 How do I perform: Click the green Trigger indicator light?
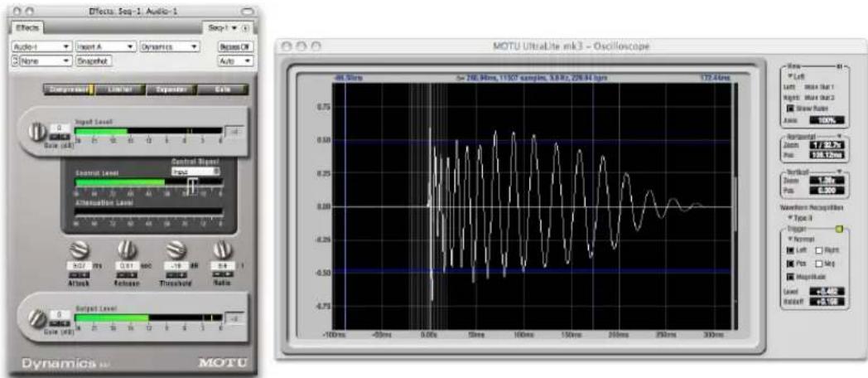point(839,228)
